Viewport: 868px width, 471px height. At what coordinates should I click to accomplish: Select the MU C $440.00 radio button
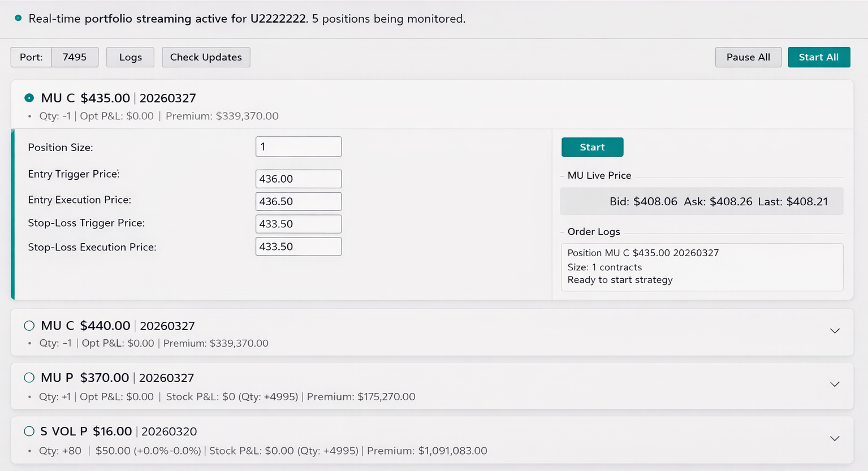[x=29, y=326]
